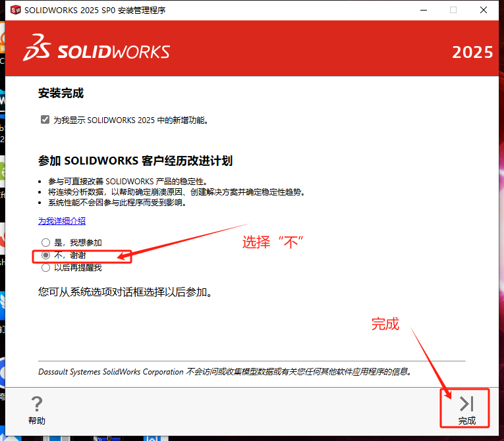
Task: Select the 是，我想参加 radio button
Action: click(x=45, y=242)
